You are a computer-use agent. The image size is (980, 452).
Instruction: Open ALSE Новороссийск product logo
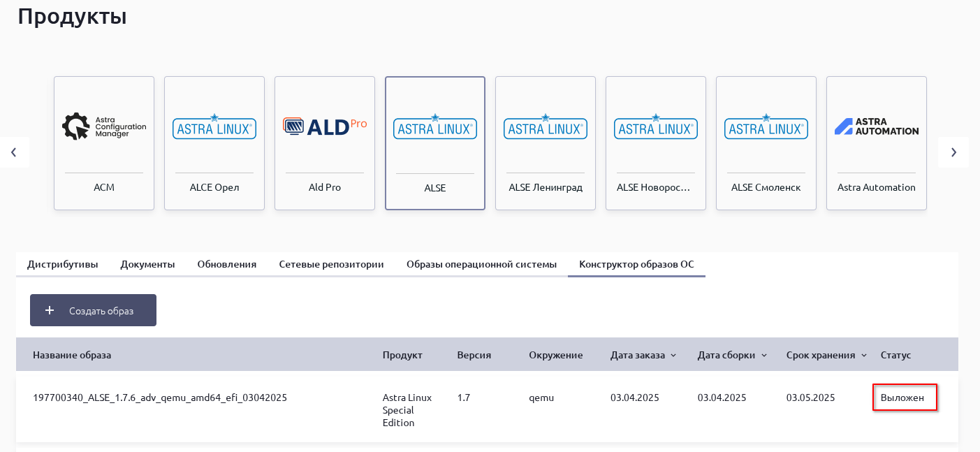[656, 126]
